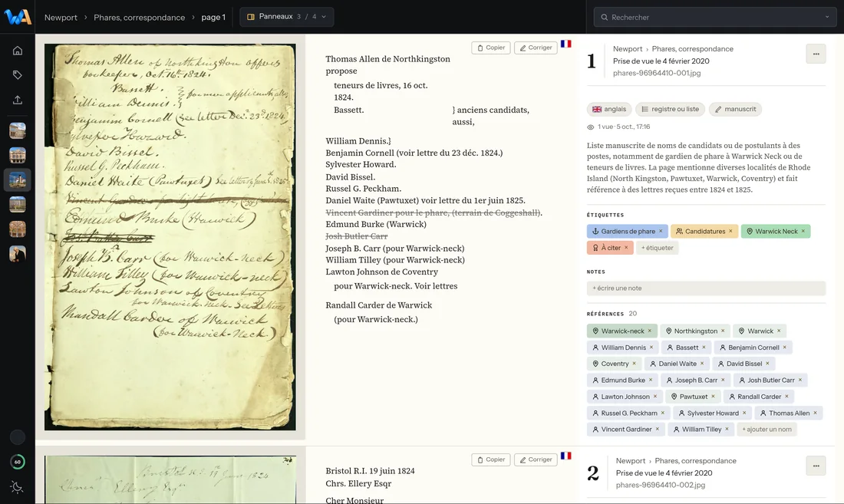844x504 pixels.
Task: Select the Vincent Gardiner reference chip
Action: 626,430
